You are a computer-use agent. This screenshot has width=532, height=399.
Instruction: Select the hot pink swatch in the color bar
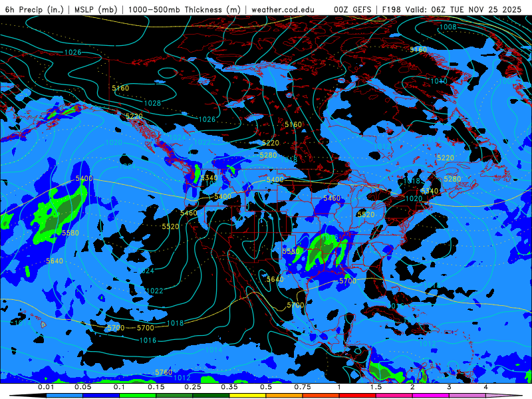(394, 396)
